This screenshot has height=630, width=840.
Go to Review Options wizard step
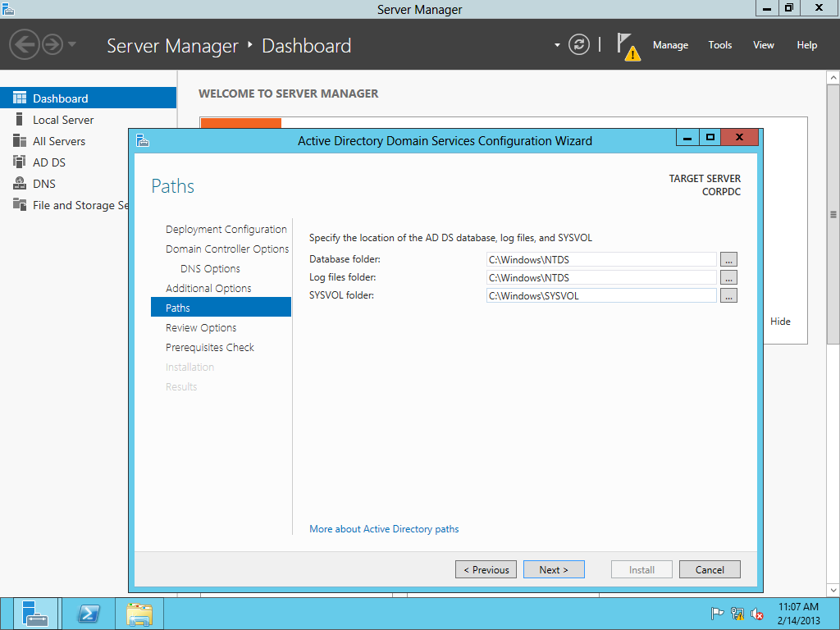click(x=201, y=327)
